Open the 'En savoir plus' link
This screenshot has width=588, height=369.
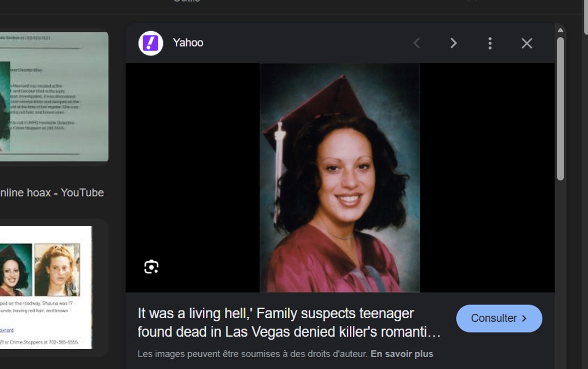pyautogui.click(x=402, y=354)
